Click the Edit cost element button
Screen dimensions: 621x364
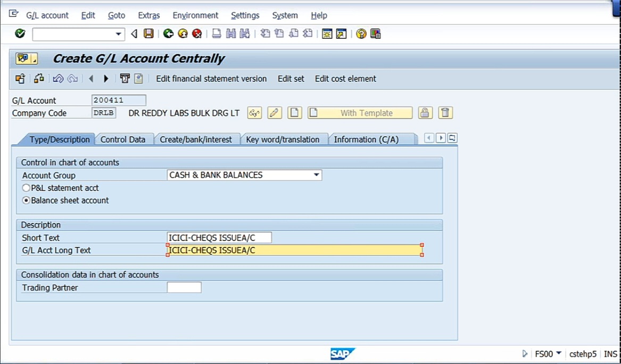tap(345, 79)
